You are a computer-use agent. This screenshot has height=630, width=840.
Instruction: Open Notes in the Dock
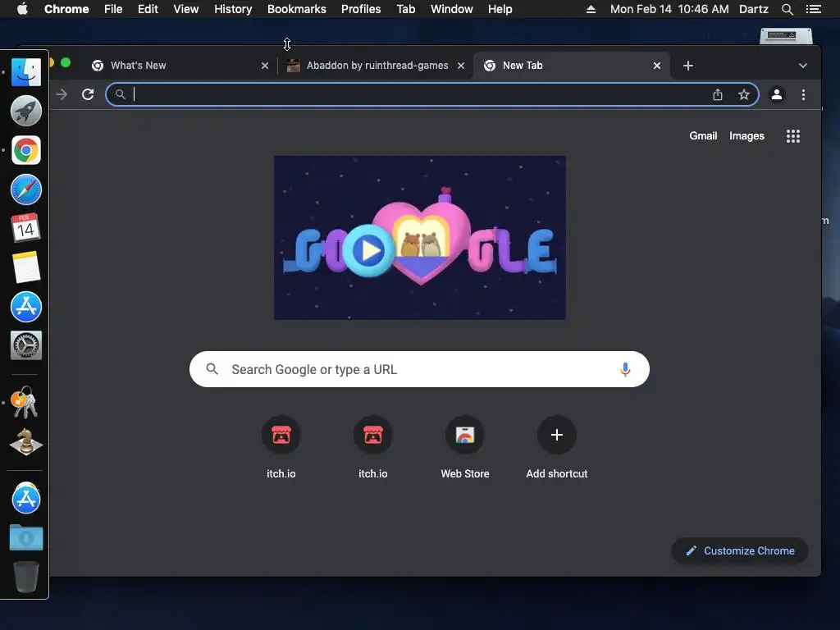[25, 267]
